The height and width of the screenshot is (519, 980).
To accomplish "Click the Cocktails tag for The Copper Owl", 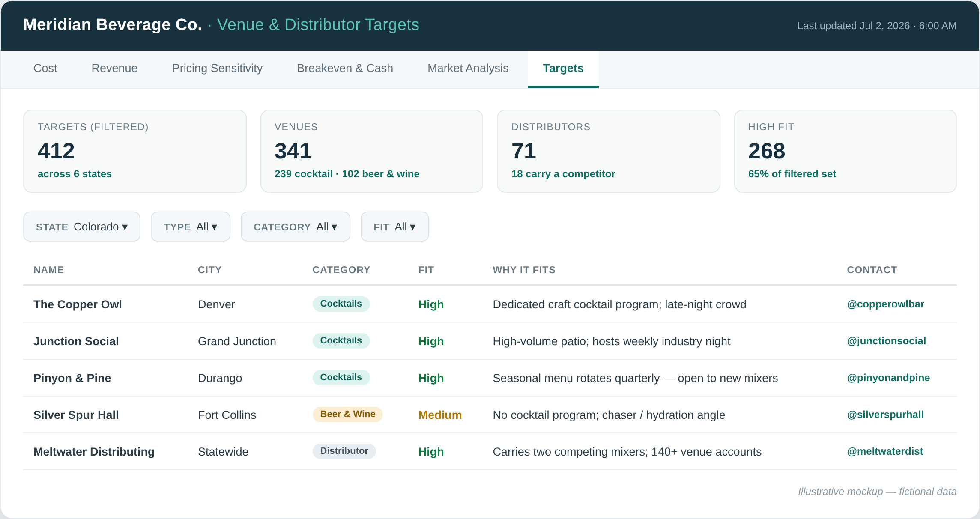I will click(341, 304).
